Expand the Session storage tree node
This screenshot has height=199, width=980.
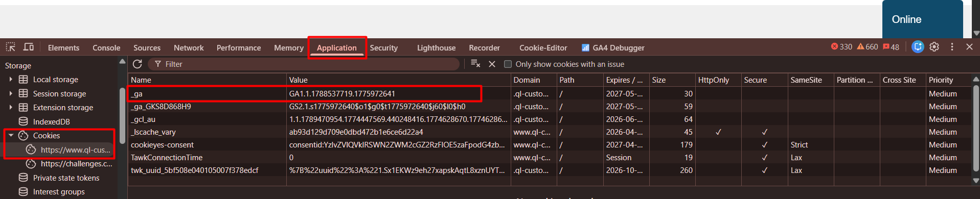[x=11, y=93]
